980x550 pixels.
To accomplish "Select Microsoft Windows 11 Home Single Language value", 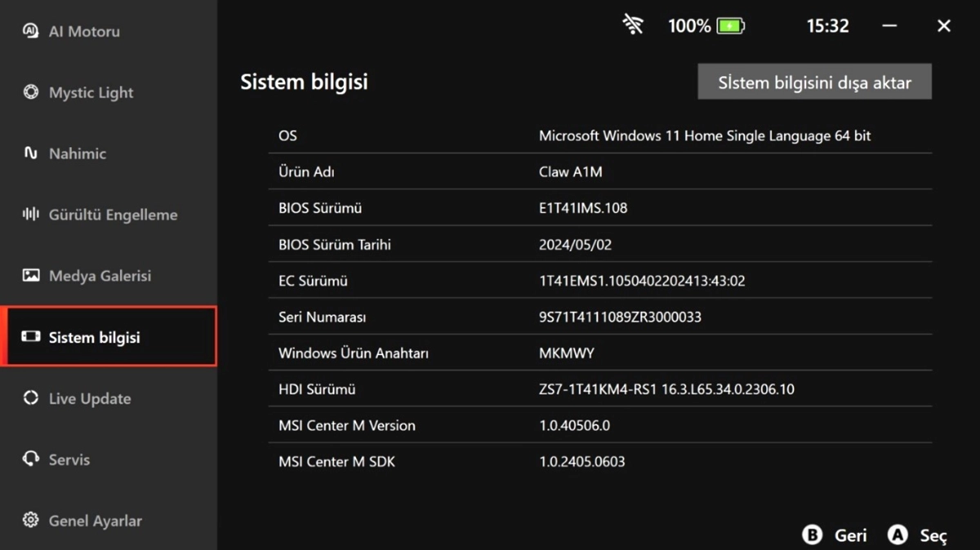I will point(705,135).
